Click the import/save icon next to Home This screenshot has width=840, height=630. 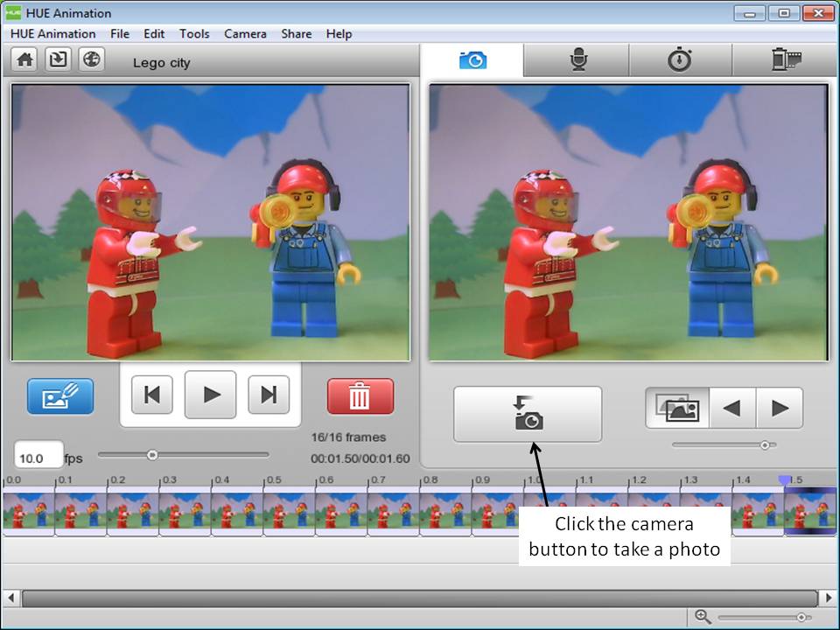coord(58,59)
